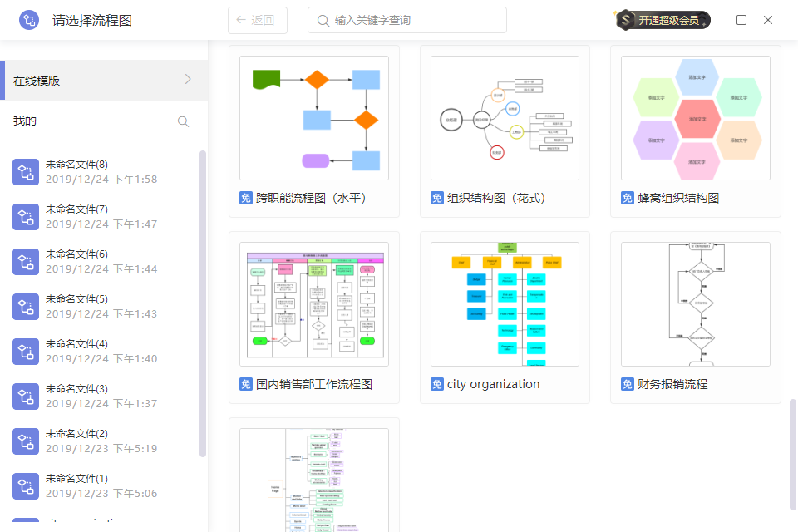
Task: Open 国内销售部工作流程图 template thumbnail
Action: [314, 304]
